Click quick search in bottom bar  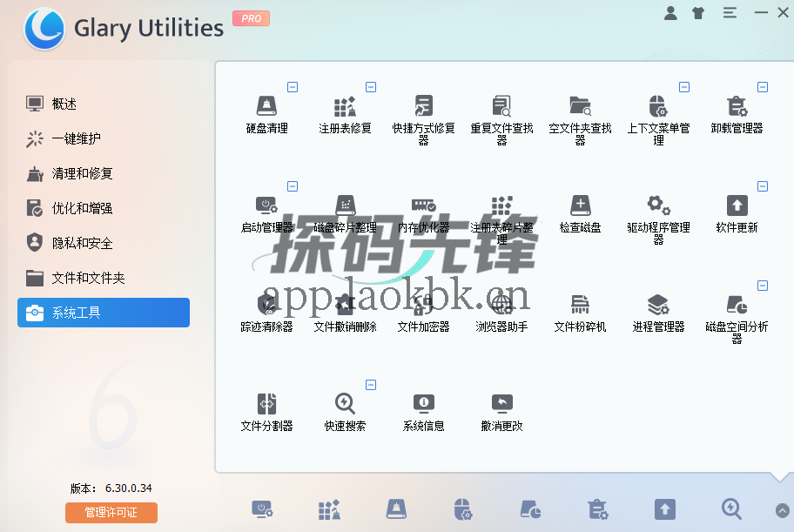pos(731,509)
